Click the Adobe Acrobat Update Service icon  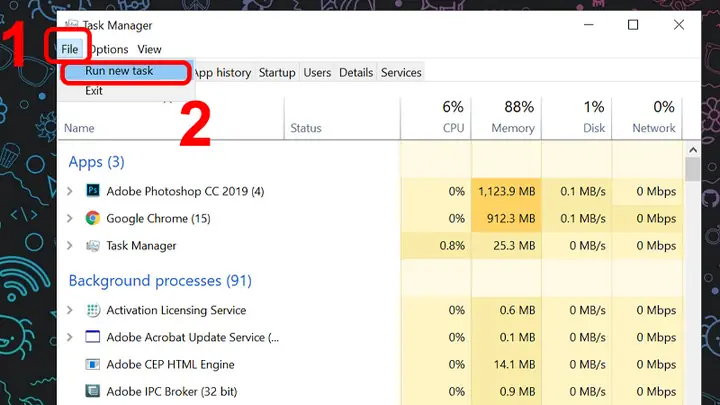(93, 337)
